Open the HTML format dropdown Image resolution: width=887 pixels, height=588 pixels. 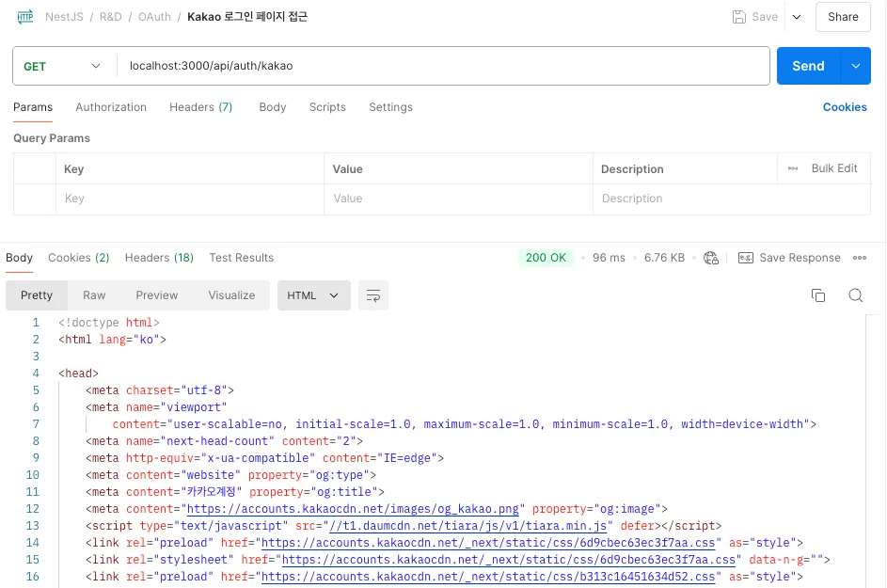[x=314, y=295]
